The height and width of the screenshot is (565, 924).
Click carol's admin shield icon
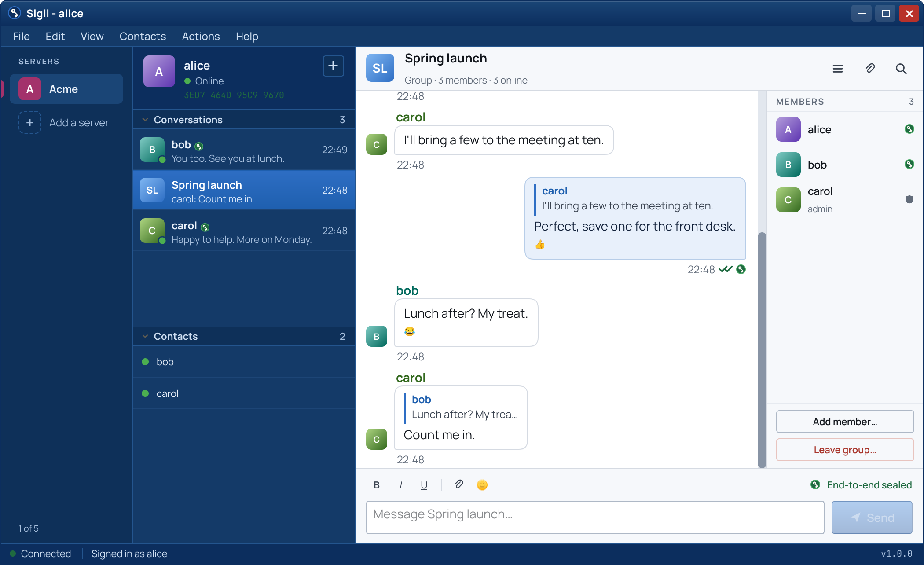pyautogui.click(x=909, y=199)
